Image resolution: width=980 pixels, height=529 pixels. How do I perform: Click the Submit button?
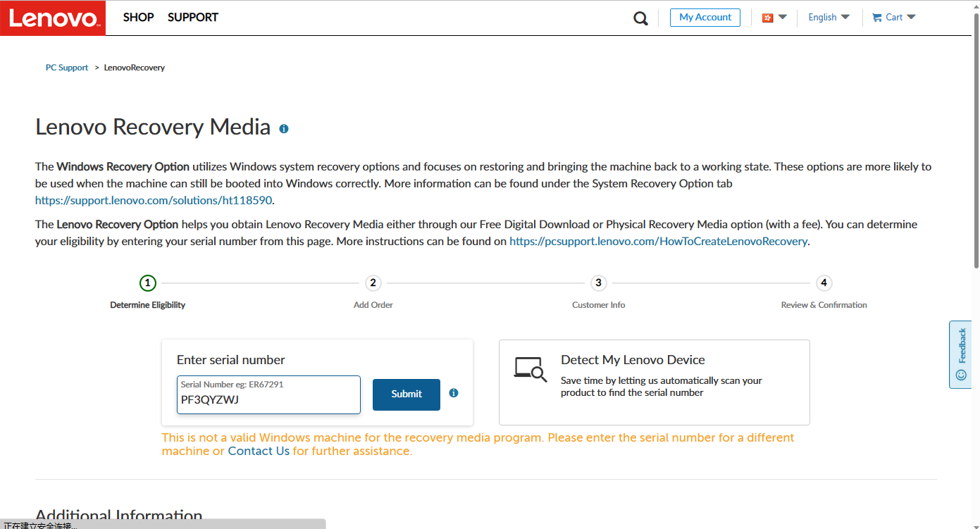pyautogui.click(x=407, y=394)
